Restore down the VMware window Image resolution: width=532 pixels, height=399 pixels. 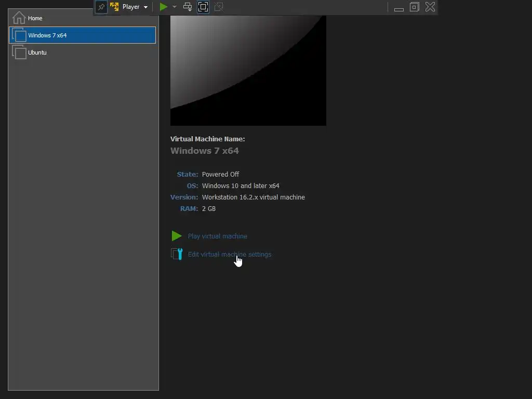click(x=414, y=7)
